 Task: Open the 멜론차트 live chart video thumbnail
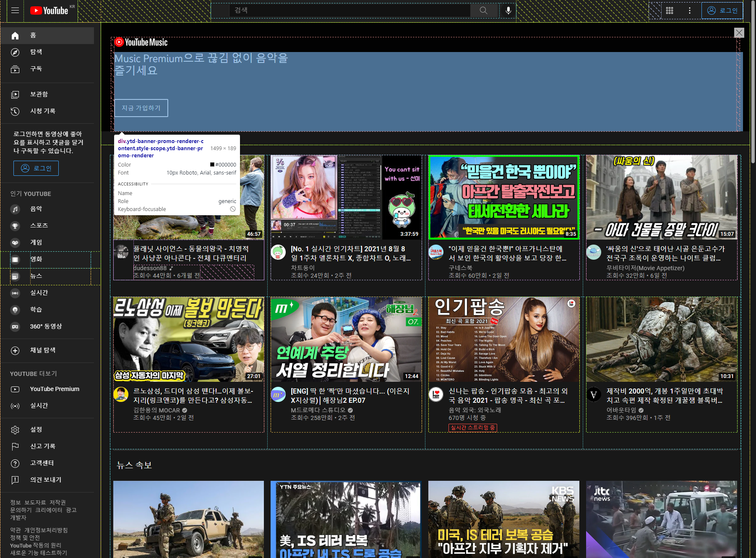click(x=346, y=197)
